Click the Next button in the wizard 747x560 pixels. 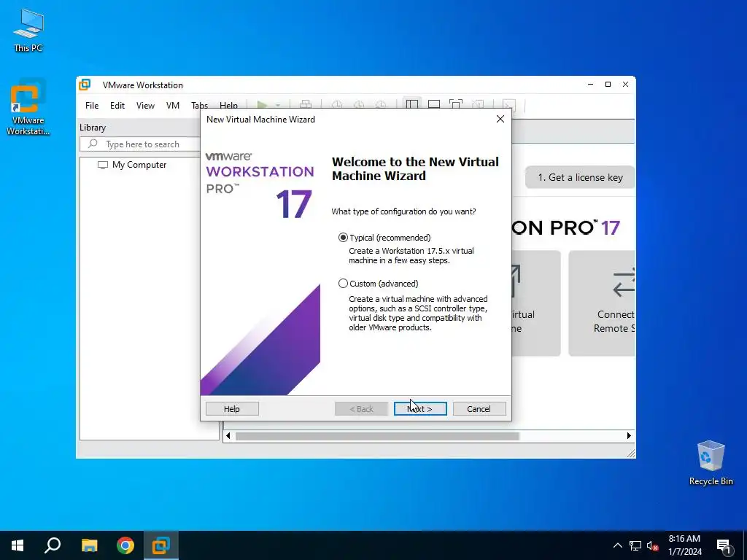coord(420,408)
